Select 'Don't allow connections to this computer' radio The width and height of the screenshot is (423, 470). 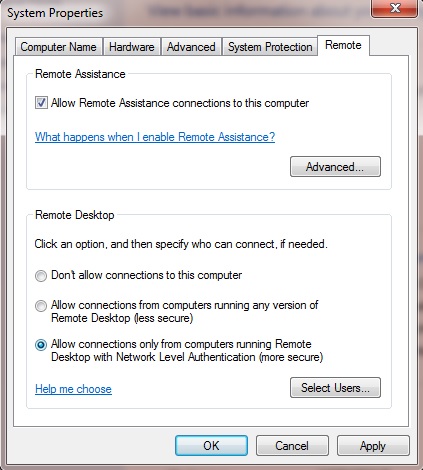click(41, 276)
